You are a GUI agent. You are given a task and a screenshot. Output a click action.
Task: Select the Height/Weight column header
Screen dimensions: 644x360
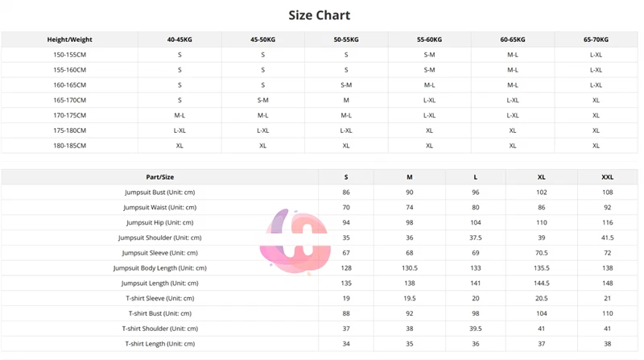(69, 39)
